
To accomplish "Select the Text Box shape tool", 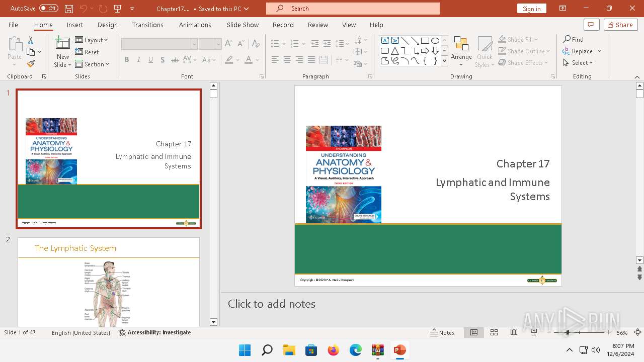I will pos(385,41).
